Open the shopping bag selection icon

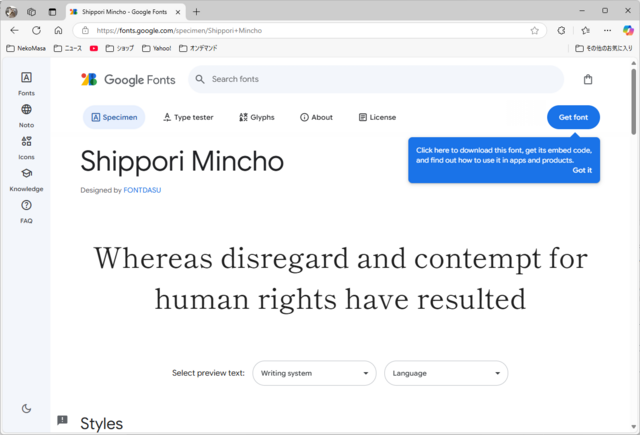pos(588,79)
